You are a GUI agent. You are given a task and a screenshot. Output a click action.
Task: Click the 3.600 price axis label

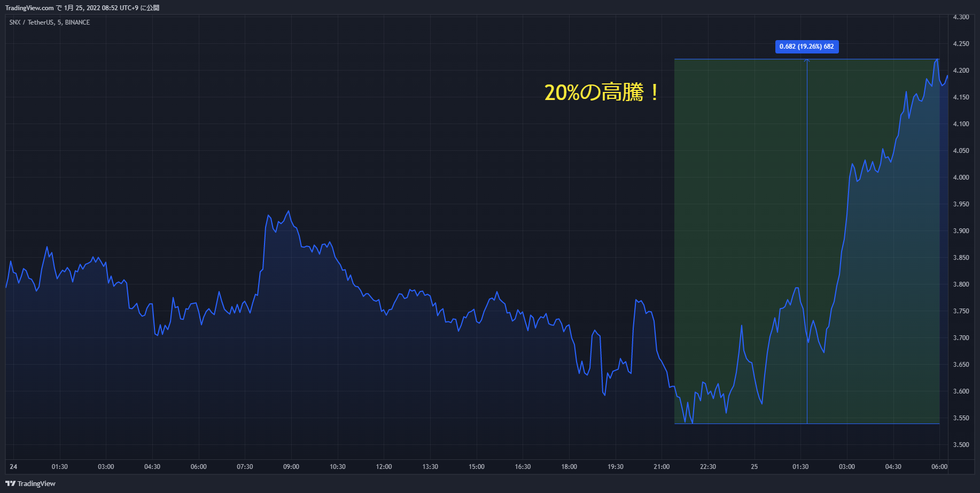[x=961, y=391]
